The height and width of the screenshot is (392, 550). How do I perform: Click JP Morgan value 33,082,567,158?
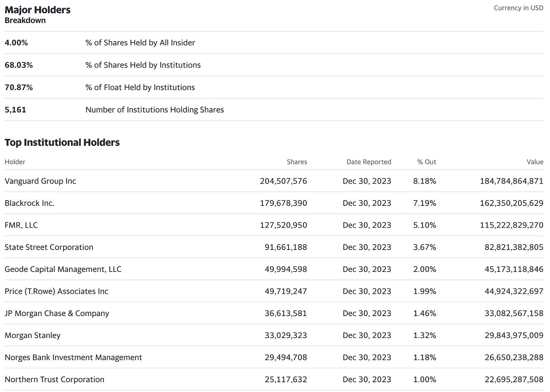coord(514,313)
